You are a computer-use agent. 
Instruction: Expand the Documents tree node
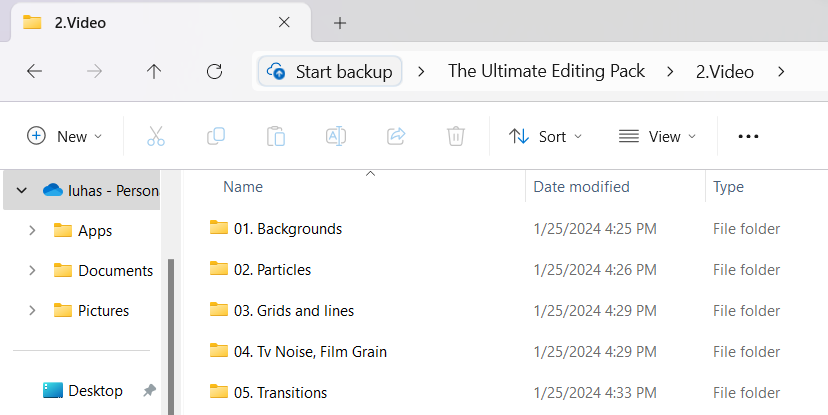coord(32,270)
